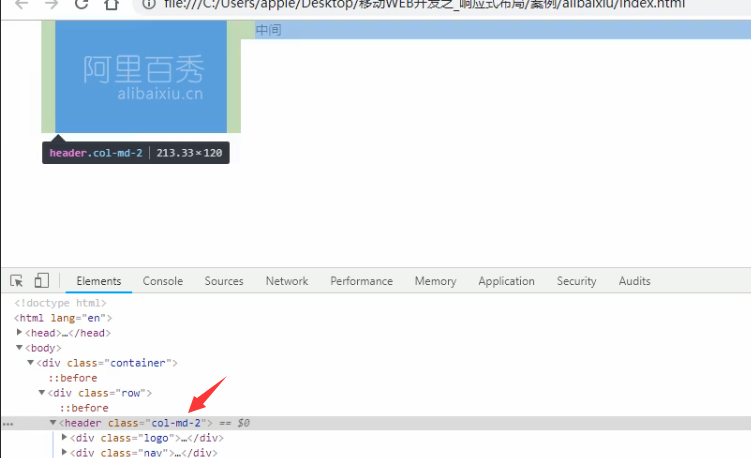The height and width of the screenshot is (458, 751).
Task: Switch to the Console tab
Action: [163, 281]
